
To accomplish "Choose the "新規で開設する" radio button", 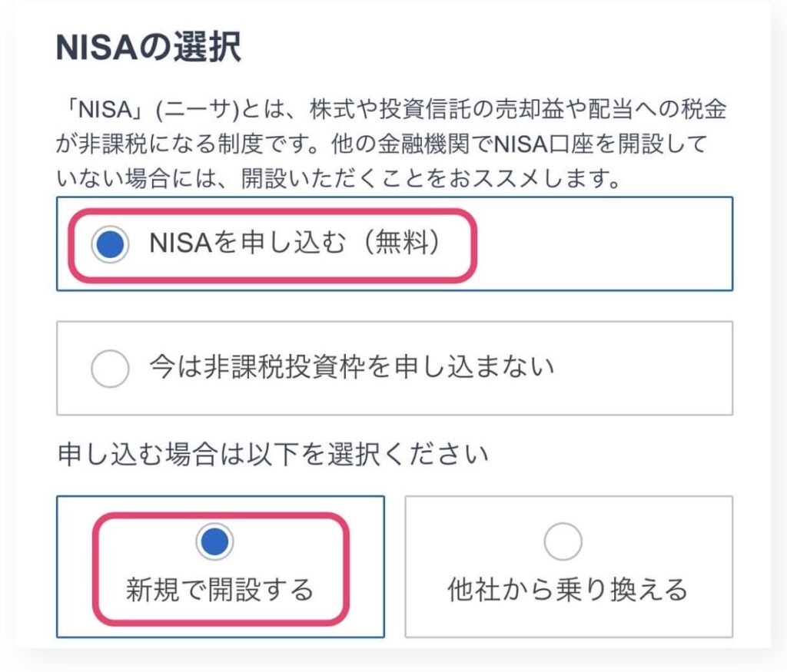I will [214, 542].
